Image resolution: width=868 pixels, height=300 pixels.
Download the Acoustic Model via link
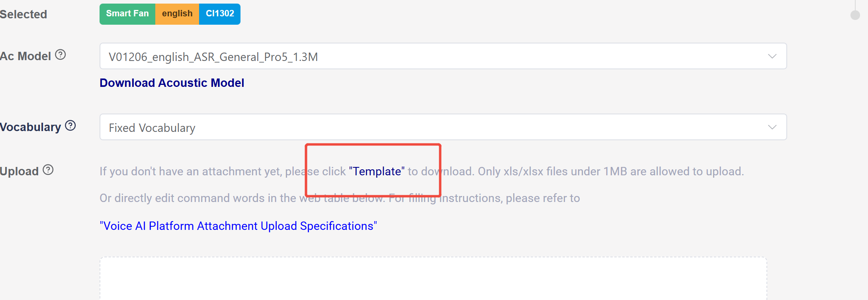coord(172,83)
